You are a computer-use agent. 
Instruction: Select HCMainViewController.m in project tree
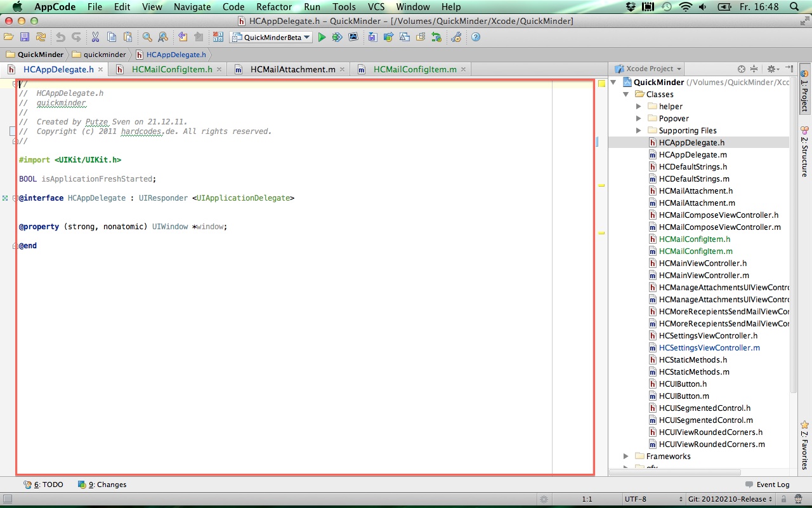click(x=704, y=276)
